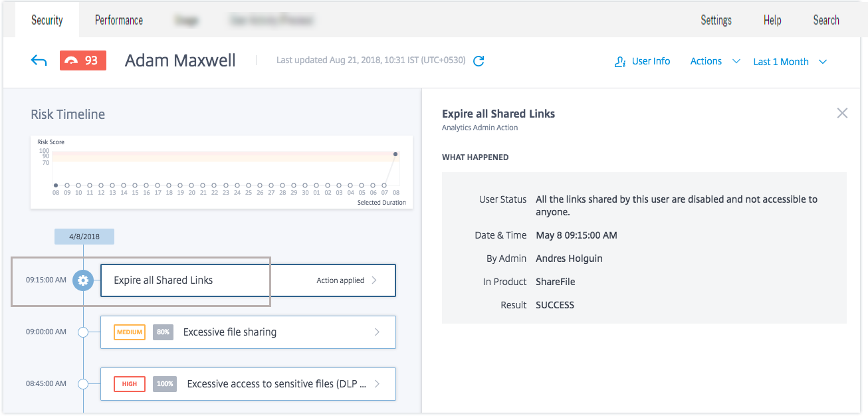Click the last data point on Risk Score chart
This screenshot has height=416, width=868.
point(395,154)
